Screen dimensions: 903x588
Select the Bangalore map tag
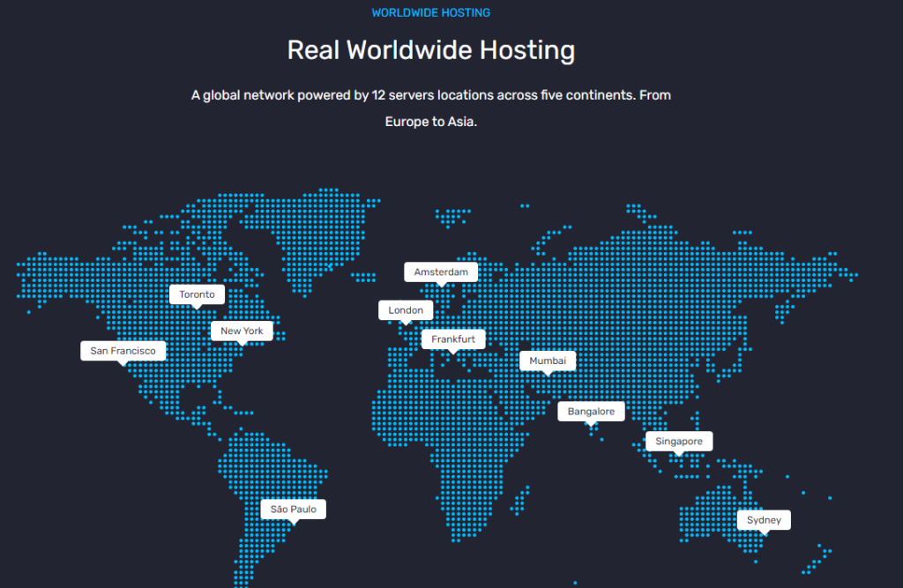coord(591,411)
